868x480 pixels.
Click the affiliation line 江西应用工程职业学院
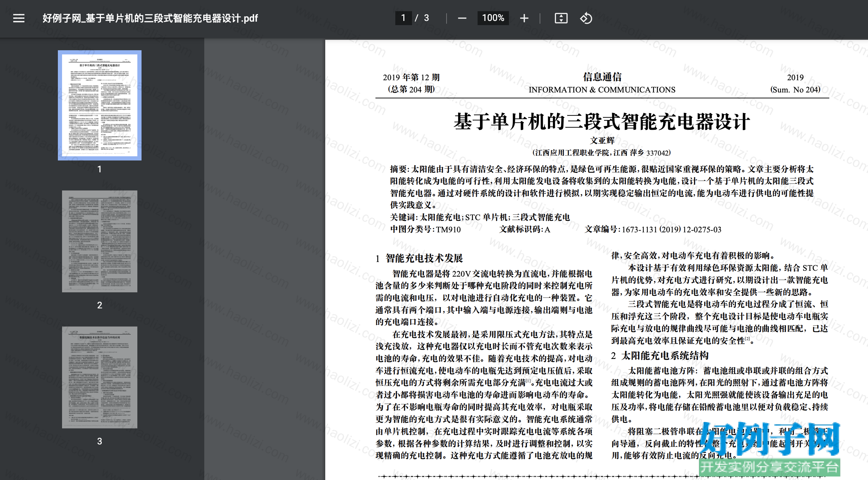coord(602,153)
